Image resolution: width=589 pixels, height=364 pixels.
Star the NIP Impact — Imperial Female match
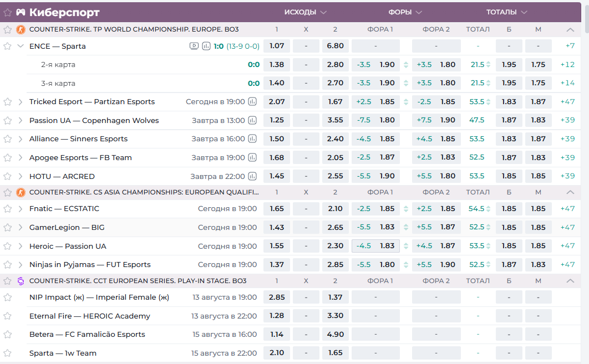(8, 297)
